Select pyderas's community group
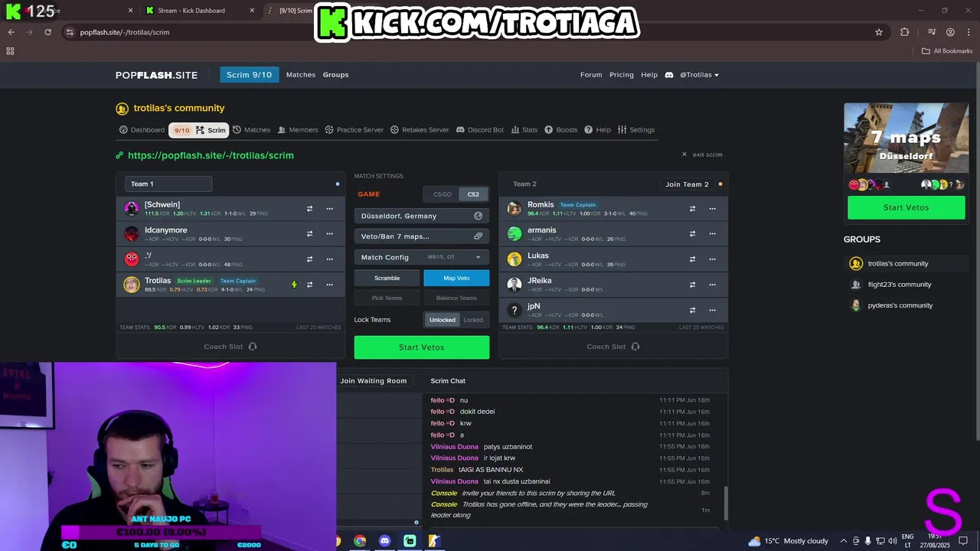 coord(900,305)
